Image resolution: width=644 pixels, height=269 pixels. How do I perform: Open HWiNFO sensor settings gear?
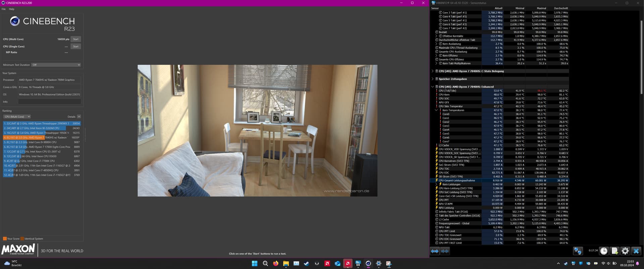coord(625,251)
